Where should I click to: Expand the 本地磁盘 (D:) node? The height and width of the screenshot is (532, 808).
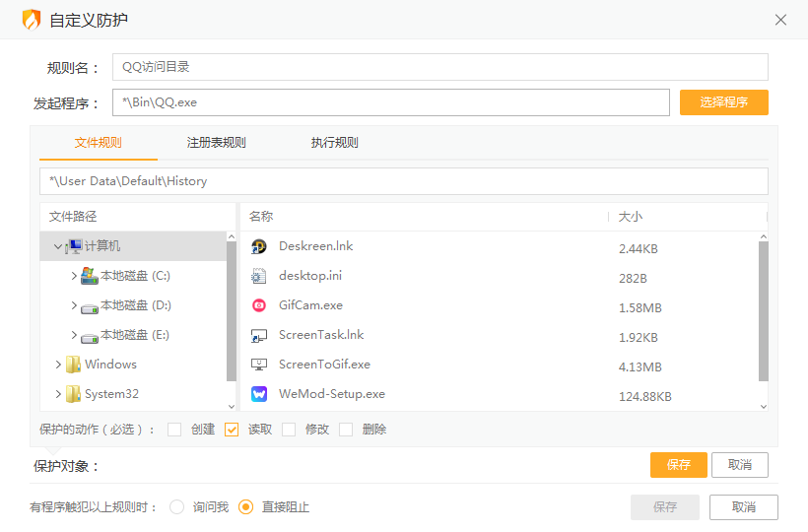[74, 305]
